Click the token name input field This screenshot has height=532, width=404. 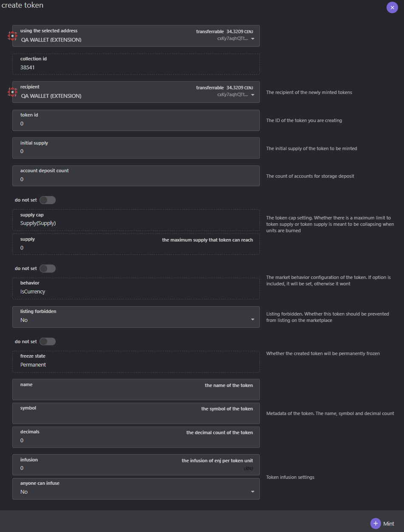pyautogui.click(x=136, y=390)
